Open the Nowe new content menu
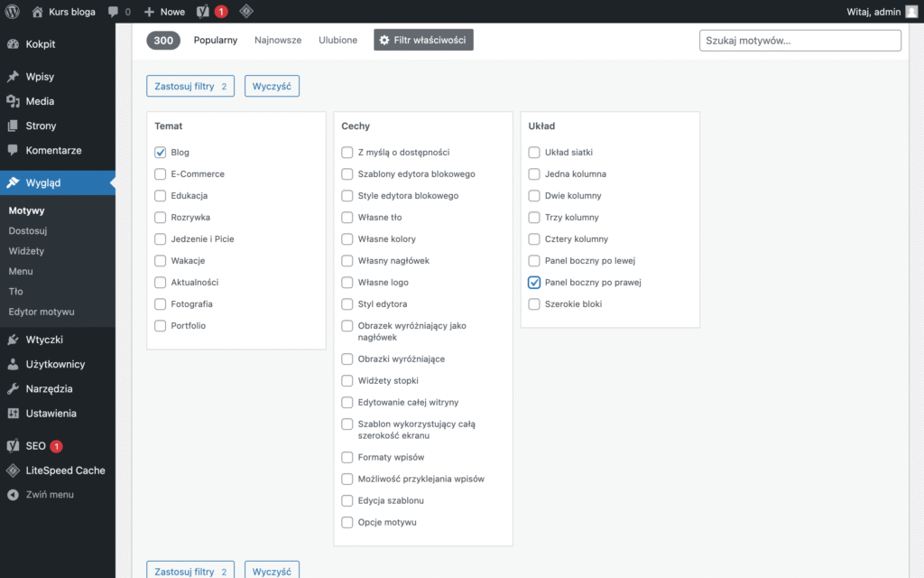Viewport: 924px width, 578px height. [164, 12]
